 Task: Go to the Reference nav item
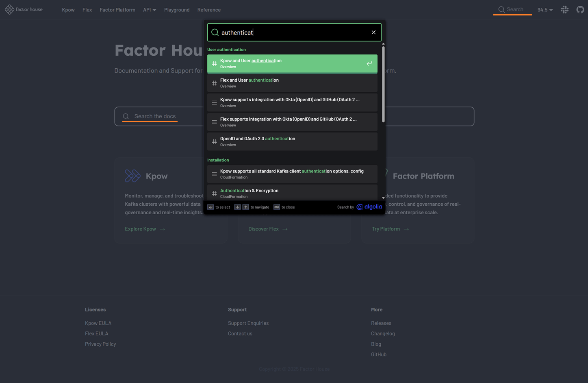click(x=209, y=10)
